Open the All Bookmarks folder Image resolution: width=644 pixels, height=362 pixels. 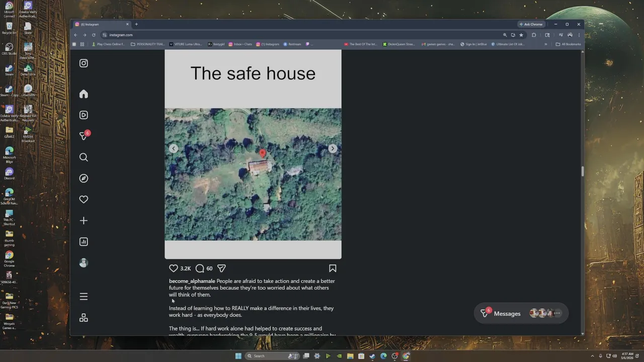[568, 44]
